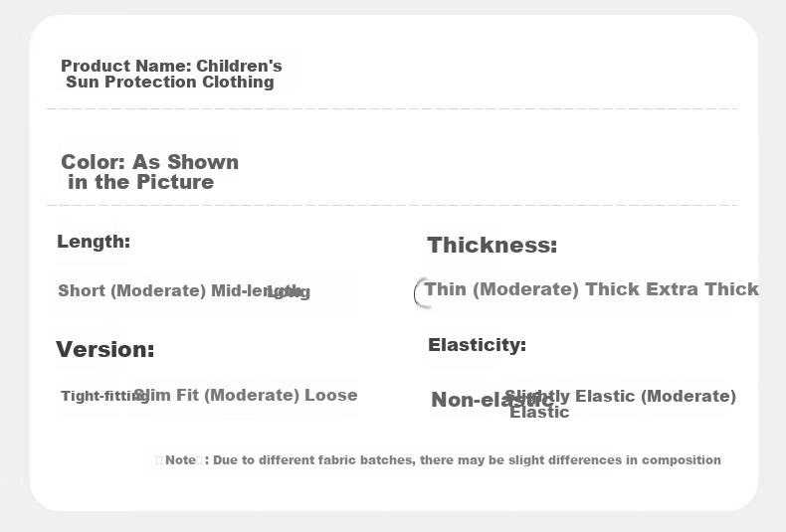The height and width of the screenshot is (532, 786).
Task: Click the Color: As Shown in the Picture text
Action: coord(149,172)
